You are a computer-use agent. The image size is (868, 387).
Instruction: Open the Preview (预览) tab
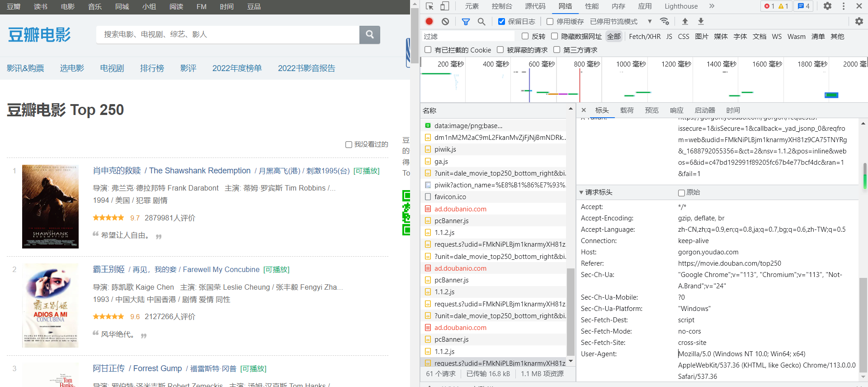[x=651, y=110]
